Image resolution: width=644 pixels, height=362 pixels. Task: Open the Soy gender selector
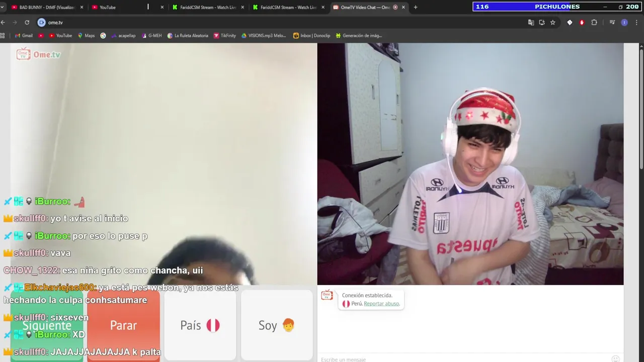tap(276, 325)
